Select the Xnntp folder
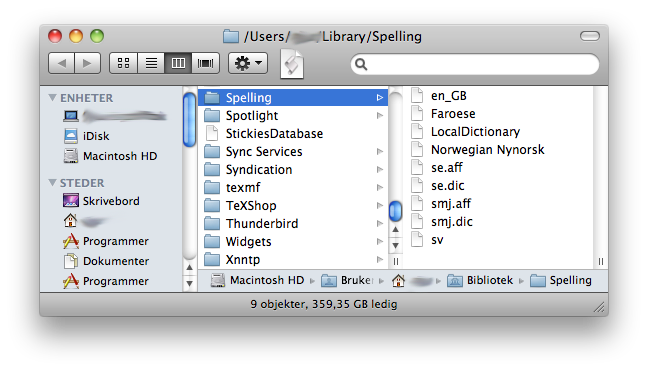The image size is (648, 371). click(293, 259)
